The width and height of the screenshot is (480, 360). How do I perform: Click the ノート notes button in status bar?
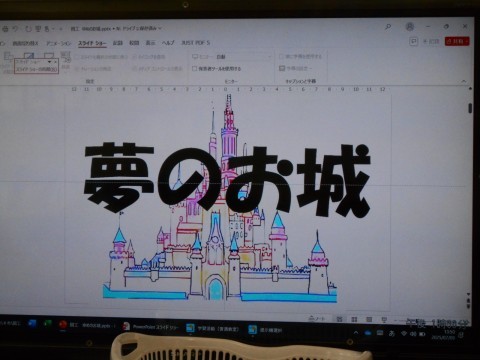tap(317, 319)
